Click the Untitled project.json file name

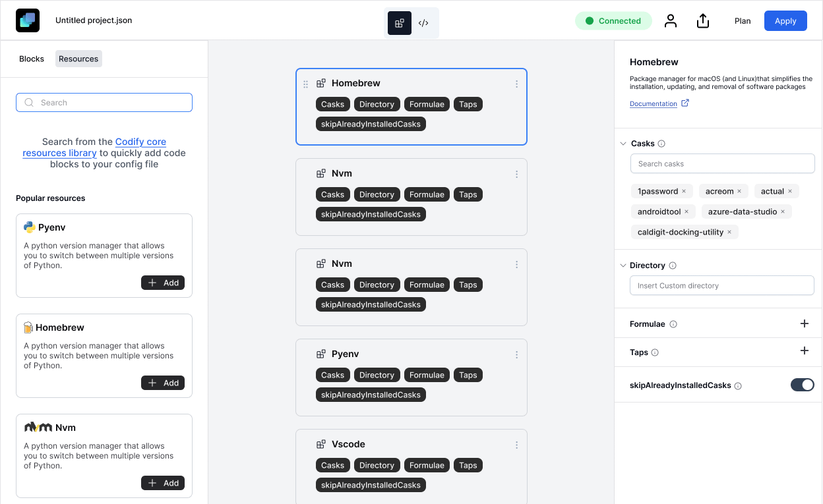(94, 20)
